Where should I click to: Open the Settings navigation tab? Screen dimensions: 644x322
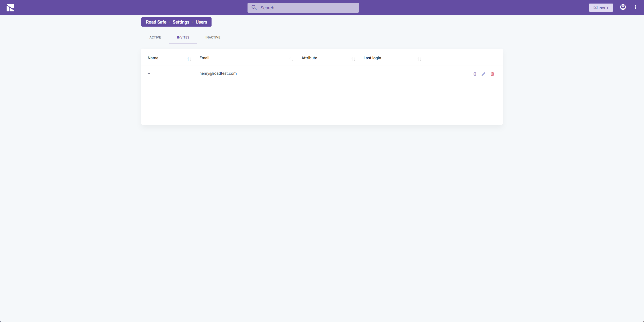[x=181, y=22]
